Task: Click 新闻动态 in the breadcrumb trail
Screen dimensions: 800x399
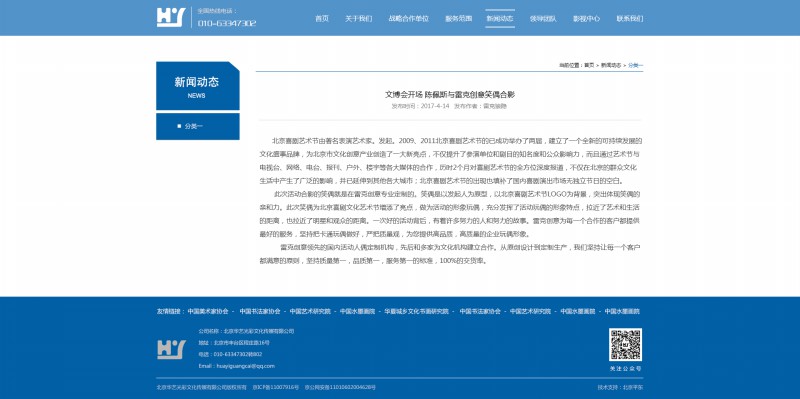Action: [x=611, y=65]
